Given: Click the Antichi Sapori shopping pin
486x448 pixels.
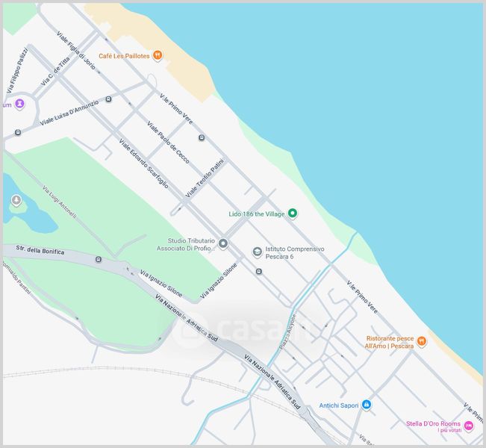Looking at the screenshot, I should pos(366,405).
